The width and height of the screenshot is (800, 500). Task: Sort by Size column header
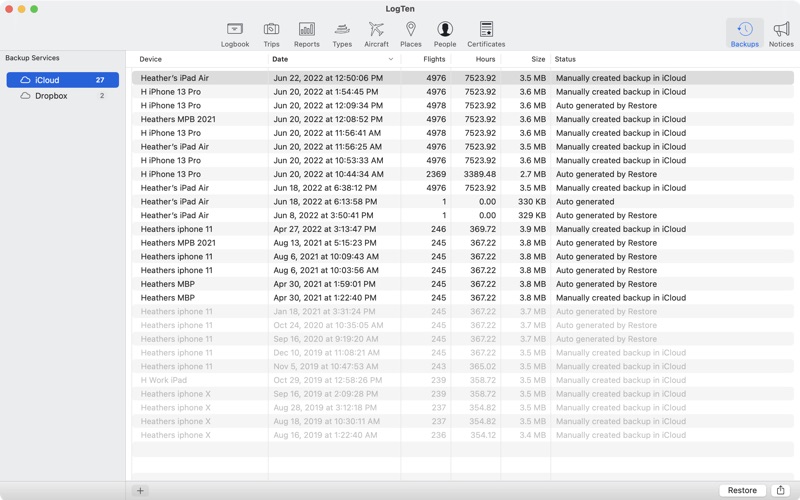pyautogui.click(x=526, y=59)
